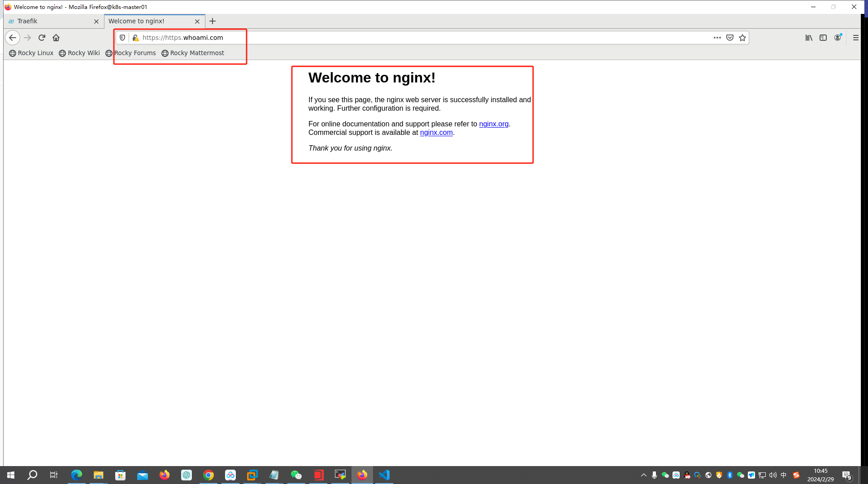The image size is (868, 484).
Task: Go back one page in Firefox
Action: click(13, 38)
